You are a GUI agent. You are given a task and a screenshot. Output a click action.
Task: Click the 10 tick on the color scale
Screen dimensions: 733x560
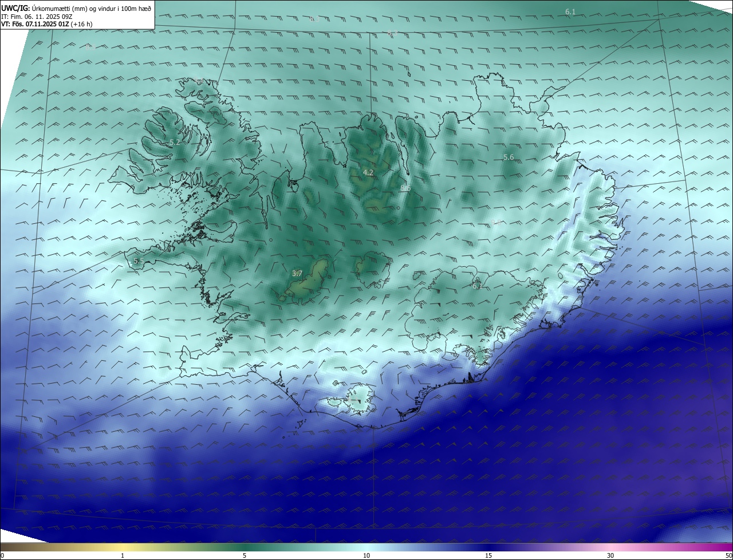point(366,555)
